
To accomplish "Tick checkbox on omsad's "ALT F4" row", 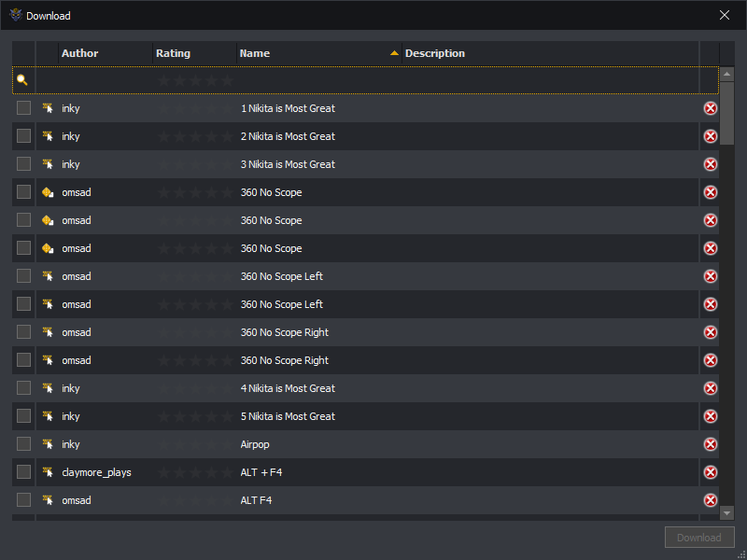I will (x=24, y=500).
